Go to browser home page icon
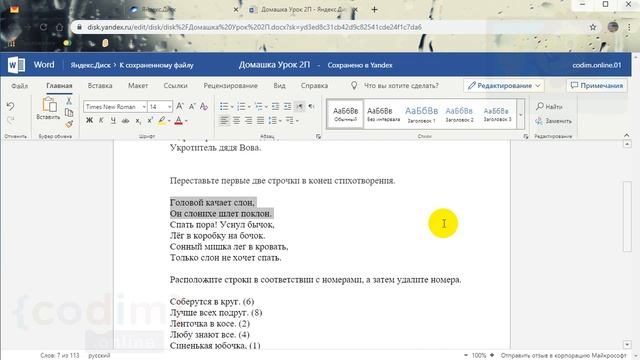The width and height of the screenshot is (640, 360). (x=60, y=27)
